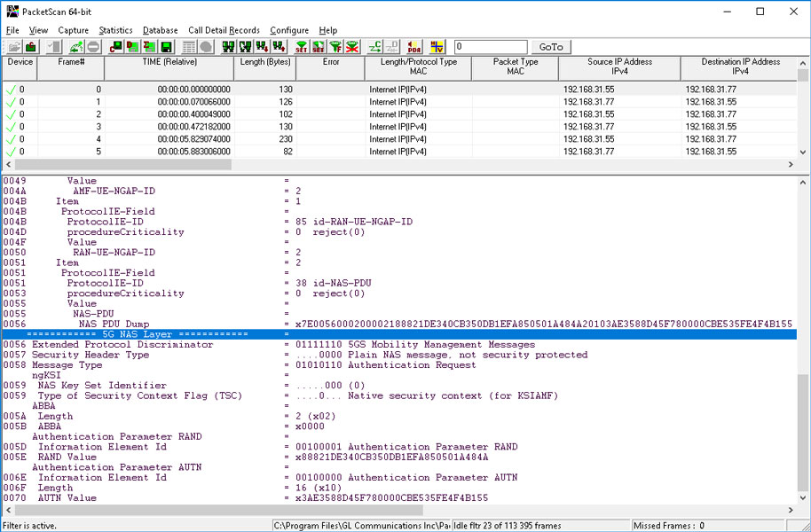Click 'Filter is active.' status bar text

pos(29,526)
